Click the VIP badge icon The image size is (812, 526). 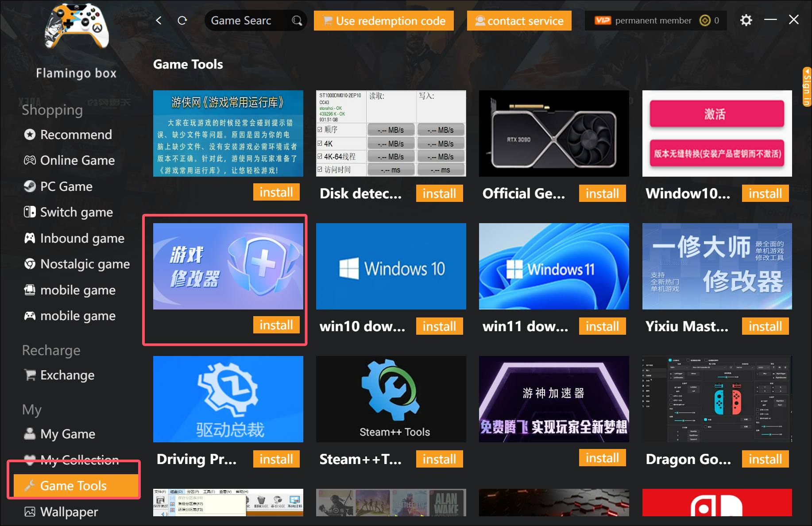tap(603, 20)
